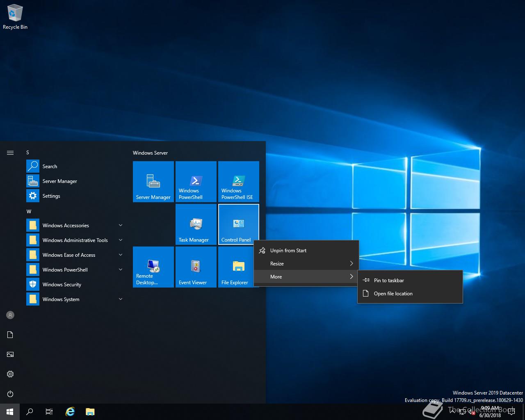Click the Power button in Start sidebar
Viewport: 525px width, 420px height.
click(10, 394)
